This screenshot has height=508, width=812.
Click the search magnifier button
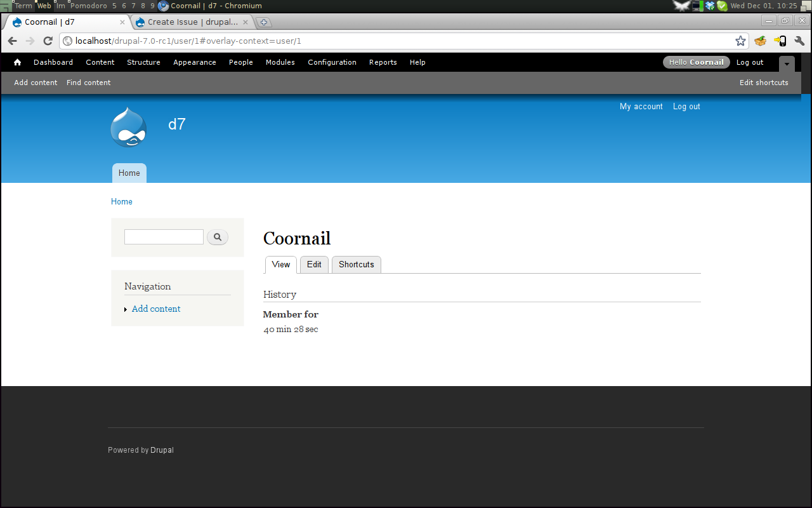218,236
